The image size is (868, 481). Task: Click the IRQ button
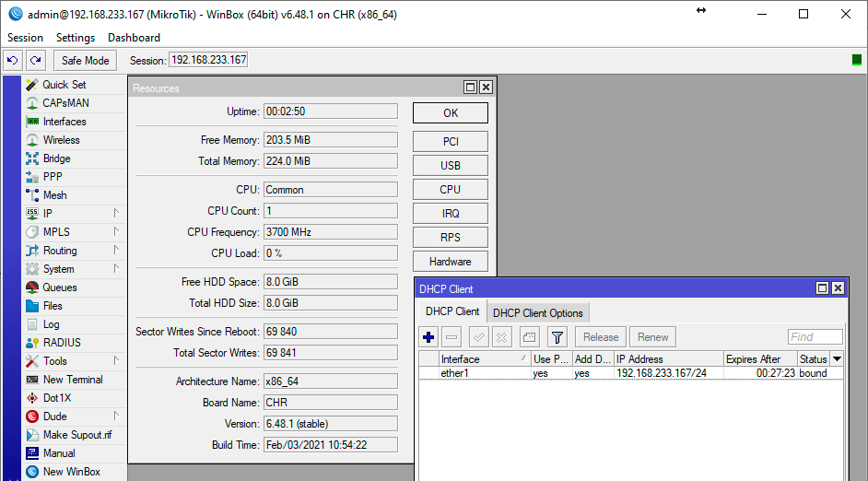pyautogui.click(x=451, y=214)
